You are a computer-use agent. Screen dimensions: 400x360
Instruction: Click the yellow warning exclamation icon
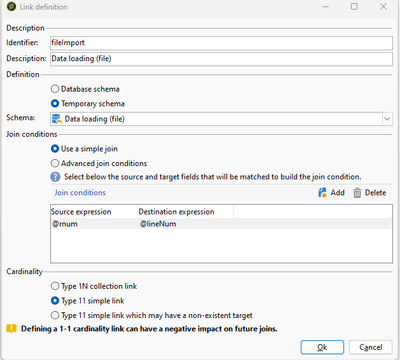(11, 329)
